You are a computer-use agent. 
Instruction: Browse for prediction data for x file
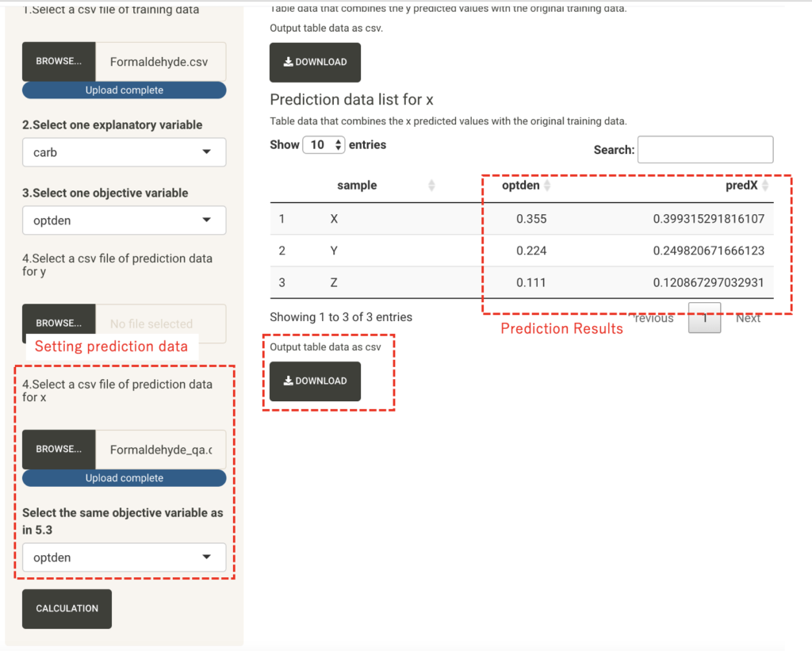pos(59,450)
